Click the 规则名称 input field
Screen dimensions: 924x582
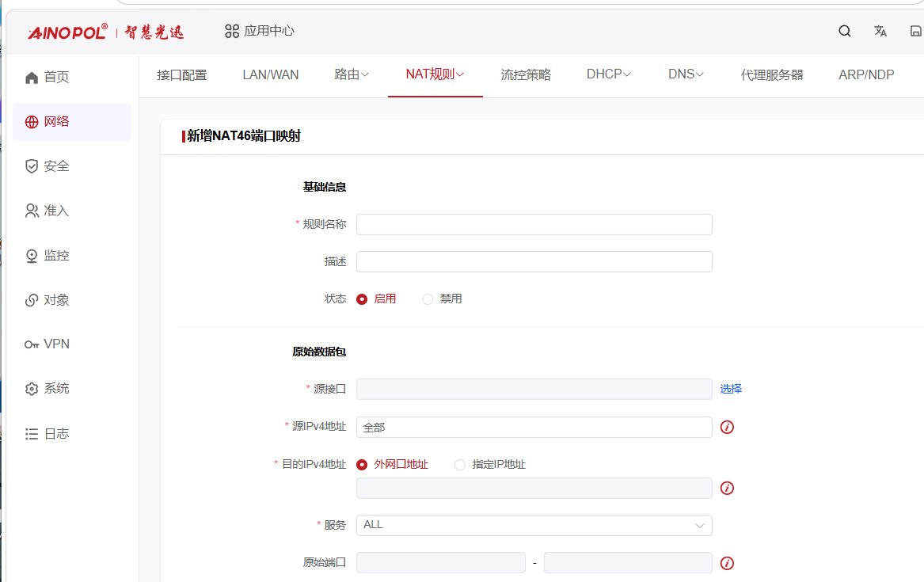[534, 224]
